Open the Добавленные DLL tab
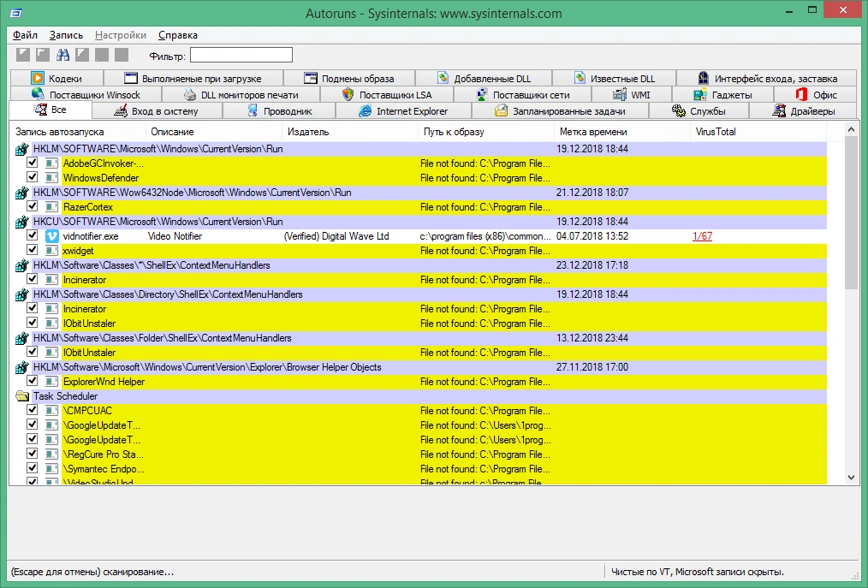This screenshot has width=868, height=588. [x=484, y=78]
